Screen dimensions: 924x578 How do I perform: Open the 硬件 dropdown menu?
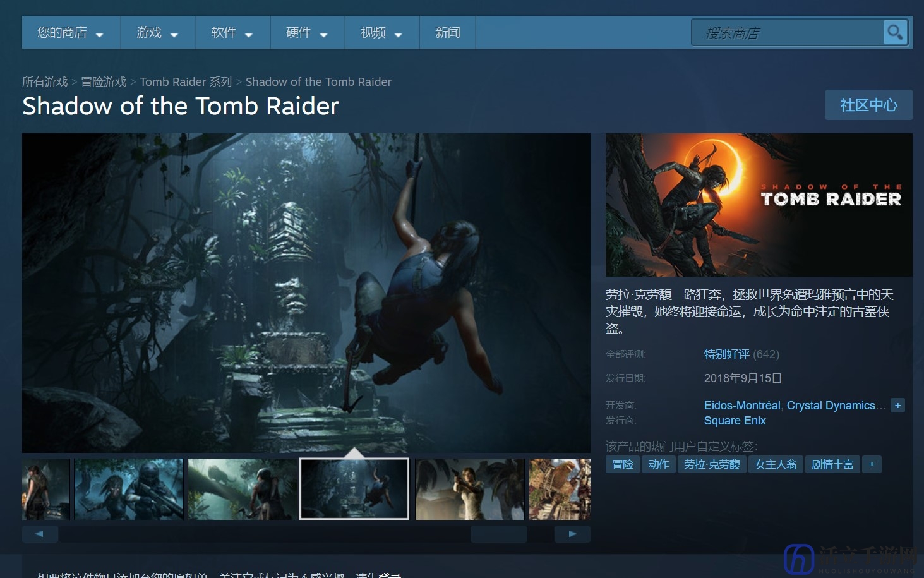click(307, 33)
